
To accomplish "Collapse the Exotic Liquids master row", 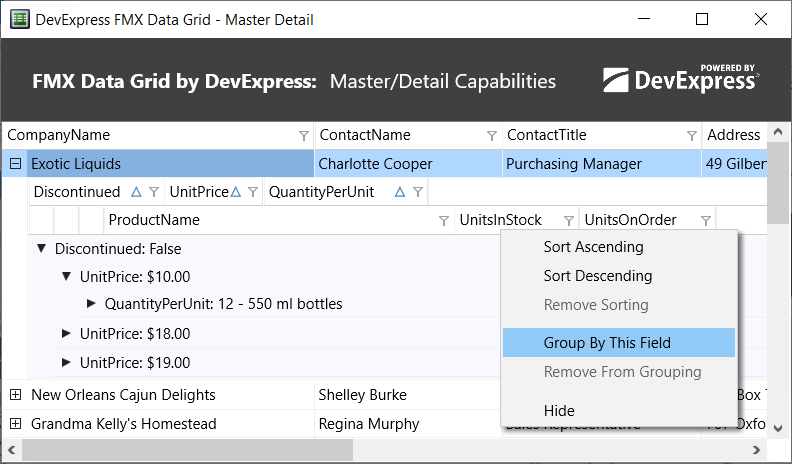I will pyautogui.click(x=16, y=164).
